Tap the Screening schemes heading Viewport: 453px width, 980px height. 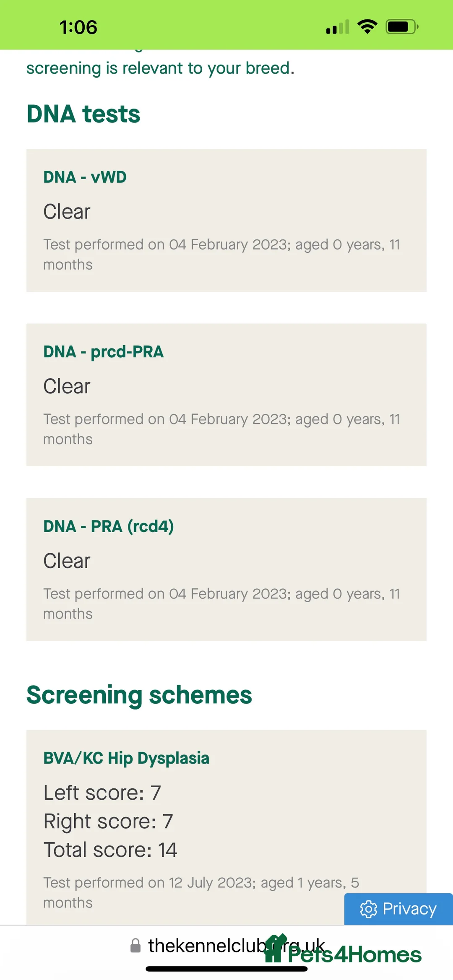[x=139, y=695]
